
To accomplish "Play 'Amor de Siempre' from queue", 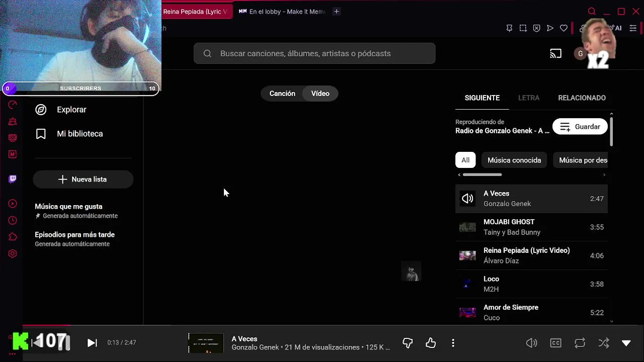I will pos(531,312).
